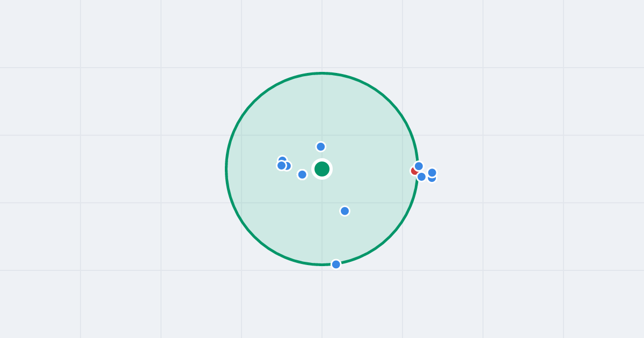Pick the blue marker directly above the green center

pyautogui.click(x=321, y=146)
